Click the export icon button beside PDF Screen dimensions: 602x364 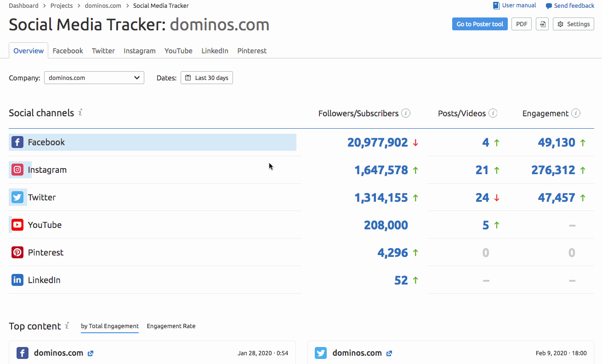click(x=542, y=24)
